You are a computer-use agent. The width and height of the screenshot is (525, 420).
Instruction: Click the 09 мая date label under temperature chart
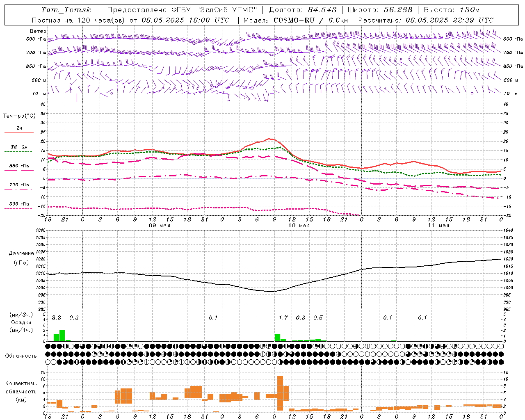[x=160, y=226]
